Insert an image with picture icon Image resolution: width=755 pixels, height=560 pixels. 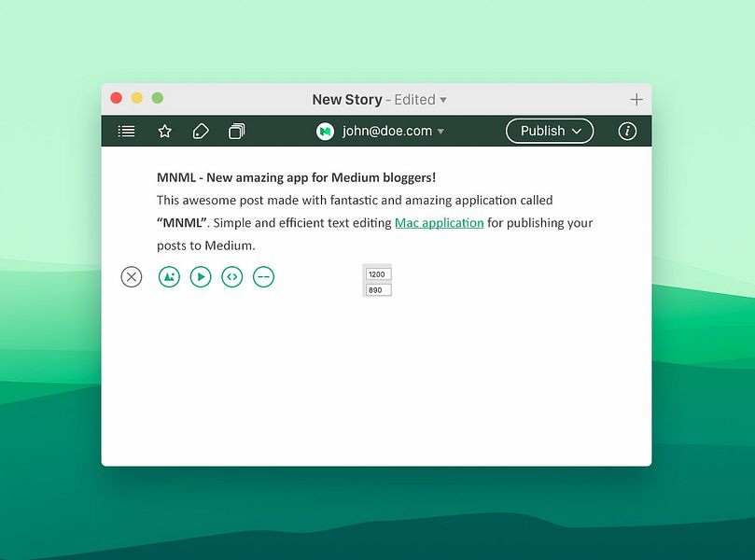point(169,277)
